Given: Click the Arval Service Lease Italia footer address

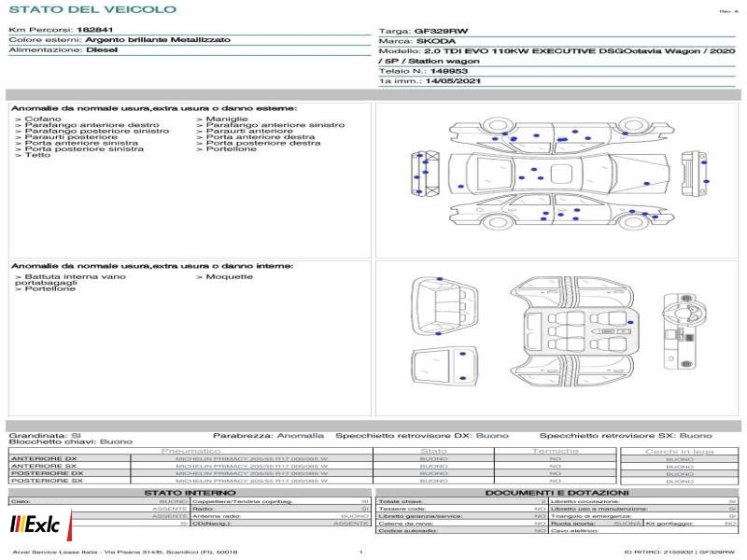Looking at the screenshot, I should click(x=125, y=553).
